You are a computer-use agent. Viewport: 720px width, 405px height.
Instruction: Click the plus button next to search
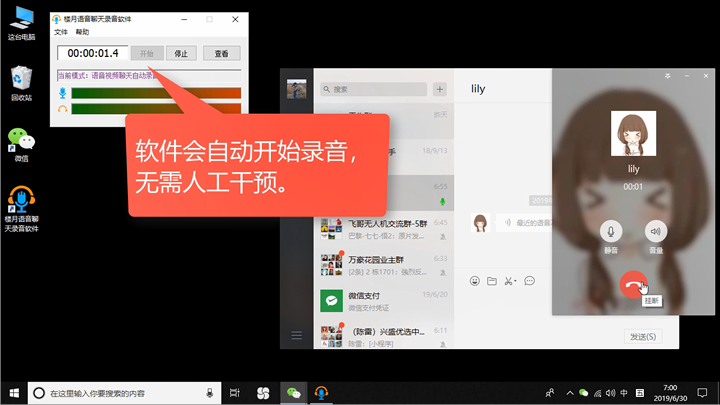coord(439,89)
